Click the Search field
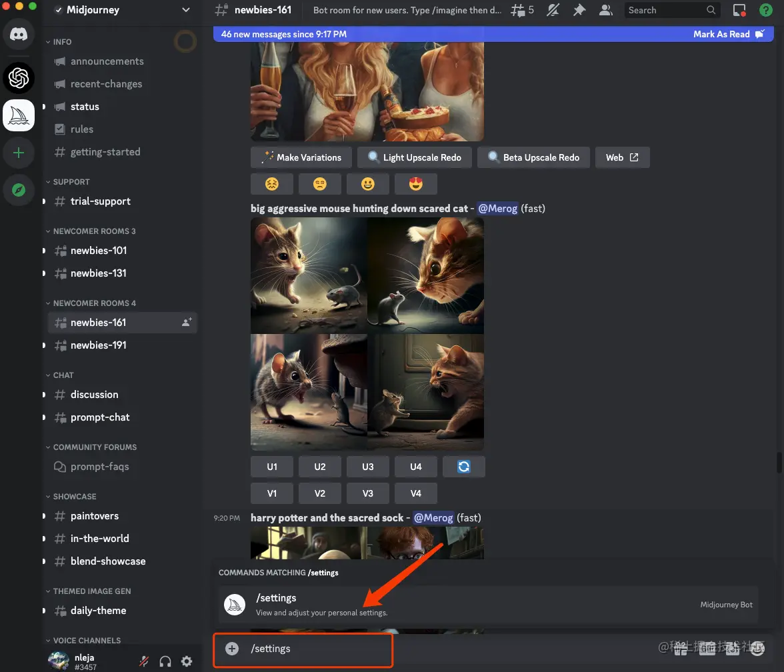 click(x=672, y=10)
